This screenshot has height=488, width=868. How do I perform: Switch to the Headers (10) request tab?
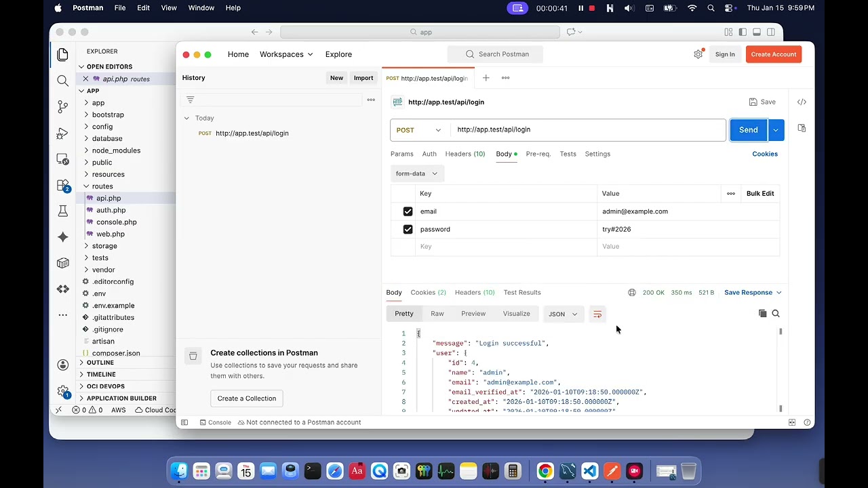coord(465,154)
